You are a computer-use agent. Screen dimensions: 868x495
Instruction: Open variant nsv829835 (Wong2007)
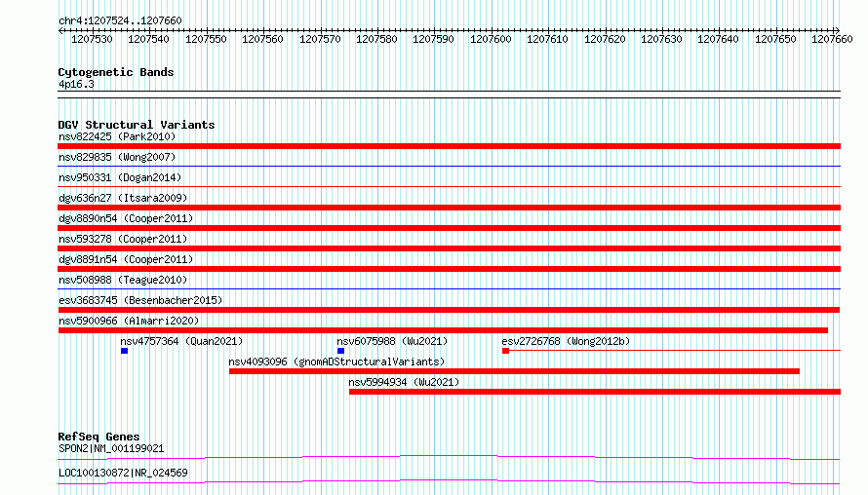point(117,157)
